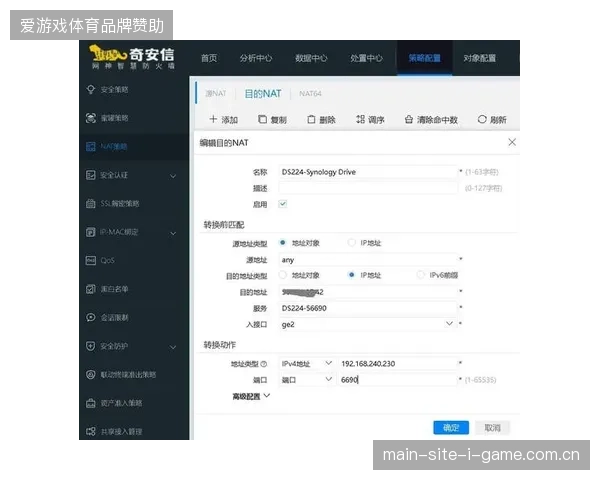Image resolution: width=600 pixels, height=480 pixels.
Task: Click the 调序 reorder toolbar icon
Action: pos(360,119)
